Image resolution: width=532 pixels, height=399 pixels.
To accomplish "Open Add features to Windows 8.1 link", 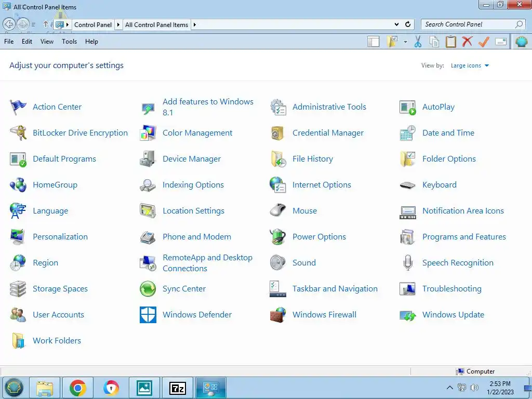I will 208,107.
